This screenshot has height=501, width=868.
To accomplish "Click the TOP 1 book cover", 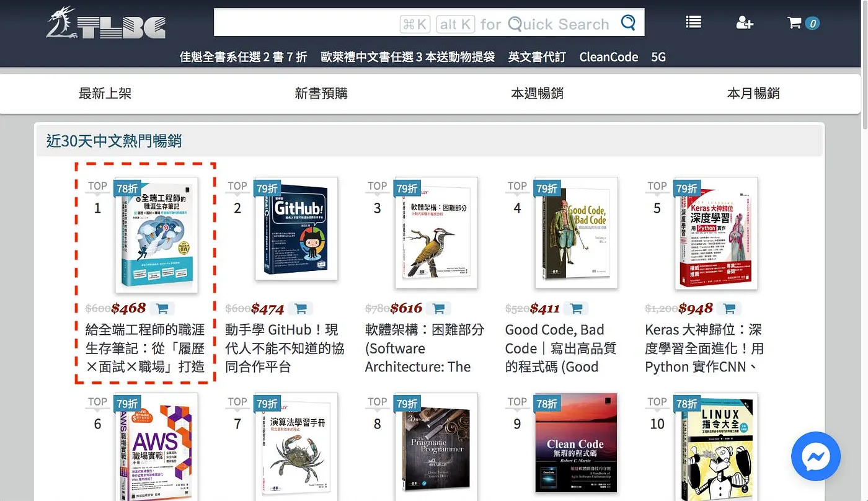I will 156,235.
